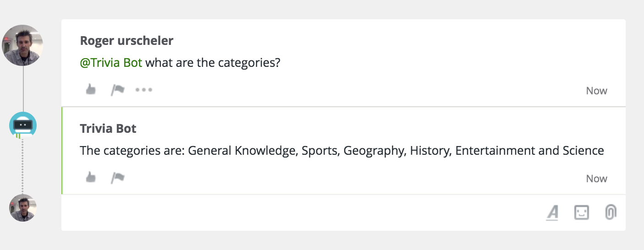Click Roger urscheler's large profile avatar
Screen dimensions: 644x250
(x=23, y=45)
